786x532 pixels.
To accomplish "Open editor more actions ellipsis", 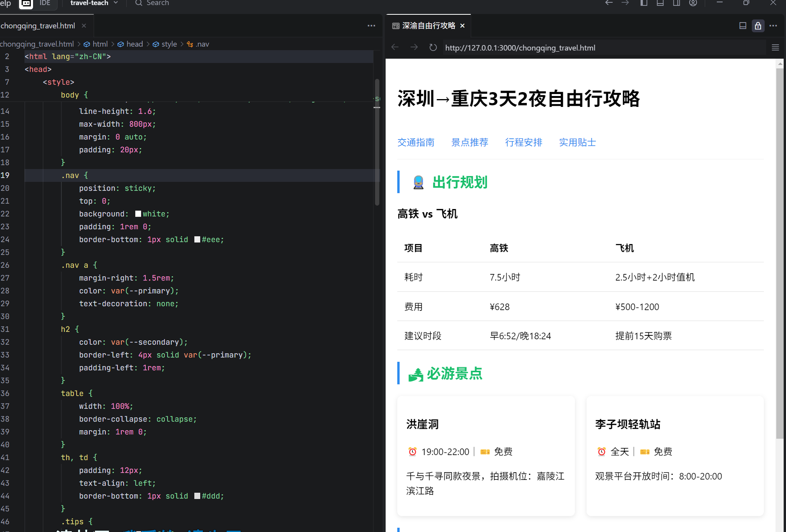I will (371, 26).
